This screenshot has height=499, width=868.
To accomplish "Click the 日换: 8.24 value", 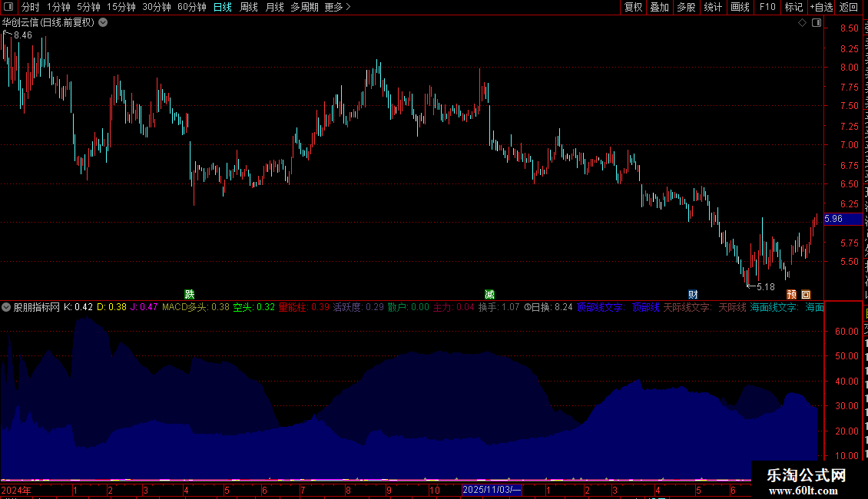I will click(x=552, y=307).
